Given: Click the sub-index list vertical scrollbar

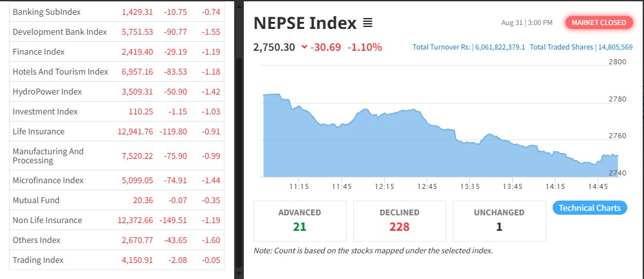Looking at the screenshot, I should click(239, 161).
